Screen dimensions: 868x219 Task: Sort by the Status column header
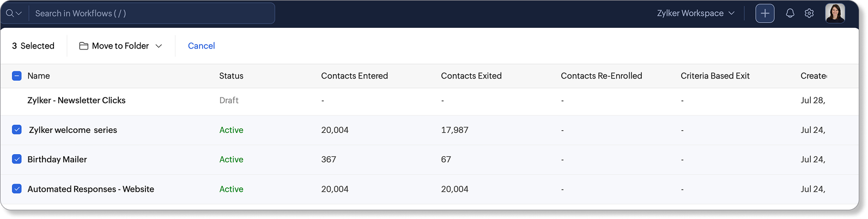[231, 76]
